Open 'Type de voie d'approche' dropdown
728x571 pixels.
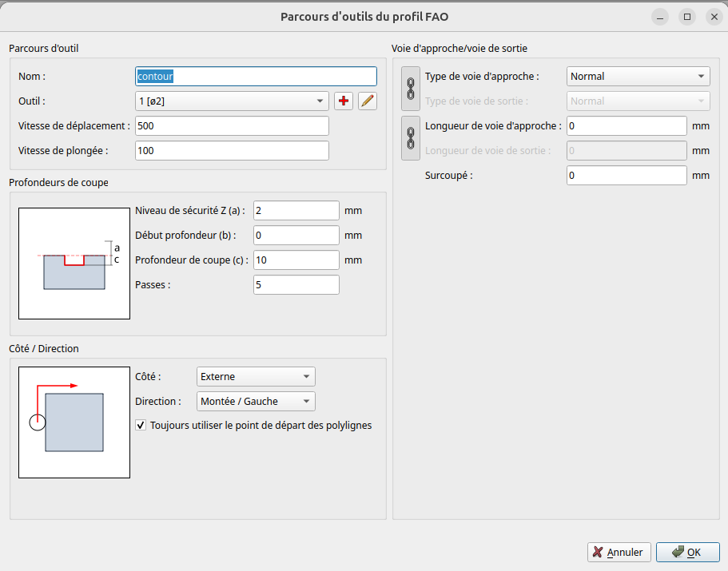pyautogui.click(x=638, y=77)
